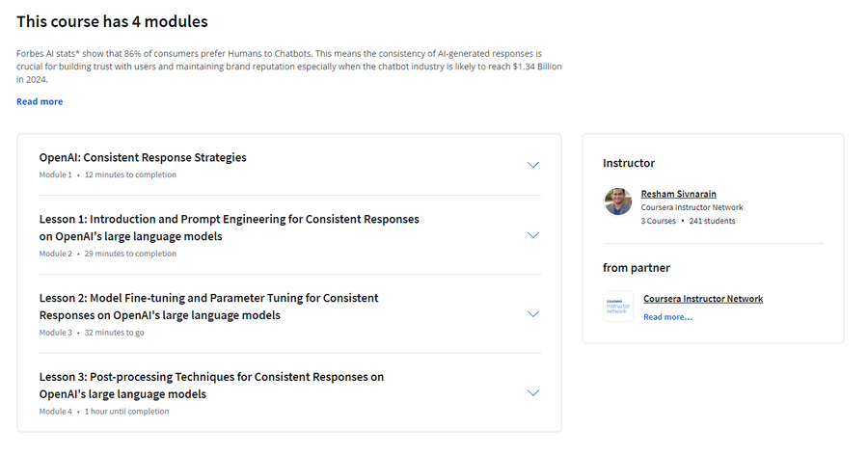This screenshot has height=456, width=868.
Task: Click the 241 students instructor stat
Action: coord(712,221)
